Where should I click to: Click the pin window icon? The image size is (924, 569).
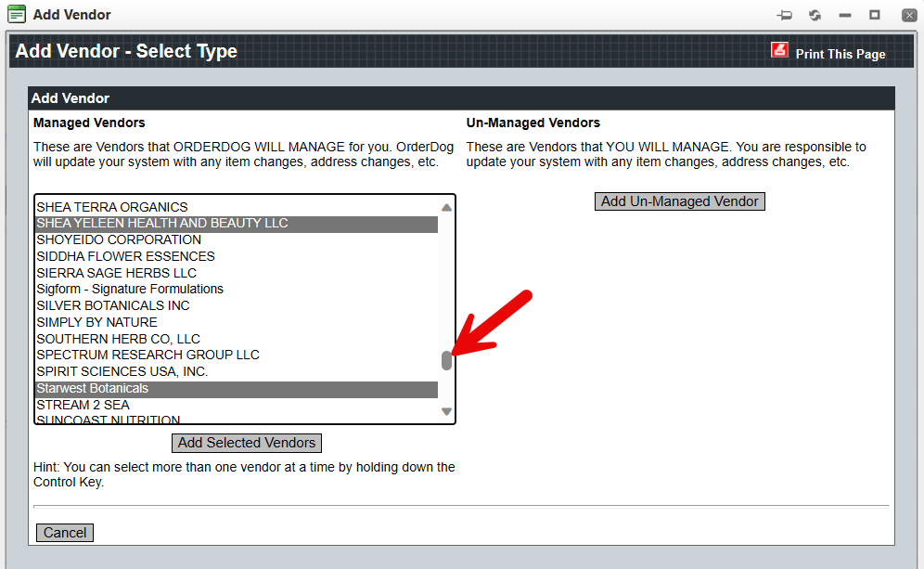tap(784, 15)
